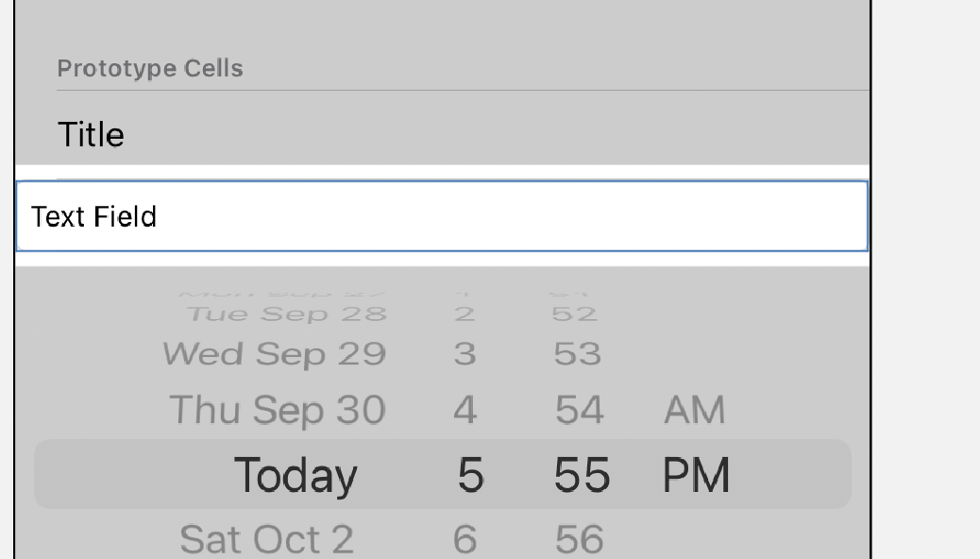The height and width of the screenshot is (559, 980).
Task: Select Today in the date wheel
Action: pos(296,475)
